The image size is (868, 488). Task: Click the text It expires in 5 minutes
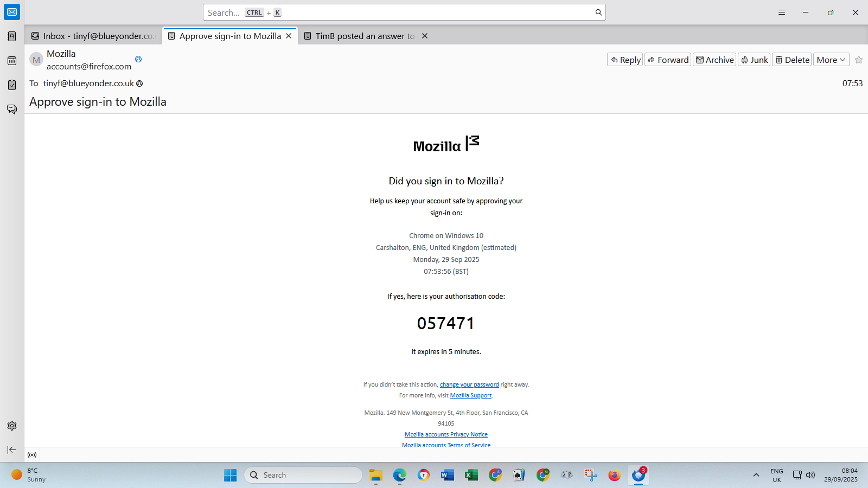(446, 351)
